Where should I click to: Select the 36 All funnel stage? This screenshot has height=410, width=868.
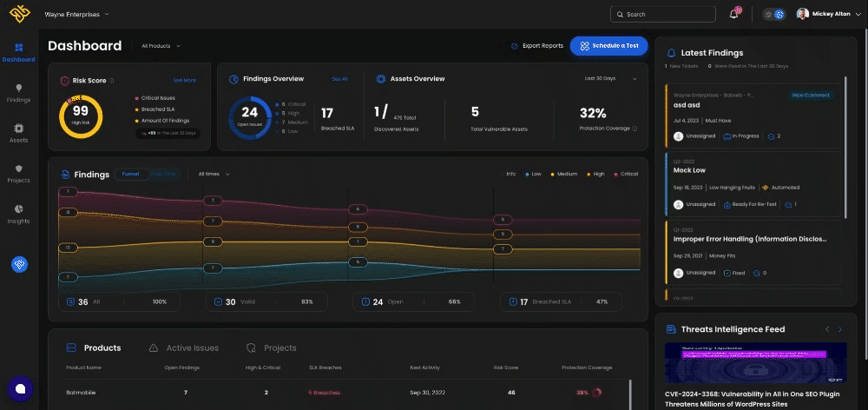click(119, 302)
